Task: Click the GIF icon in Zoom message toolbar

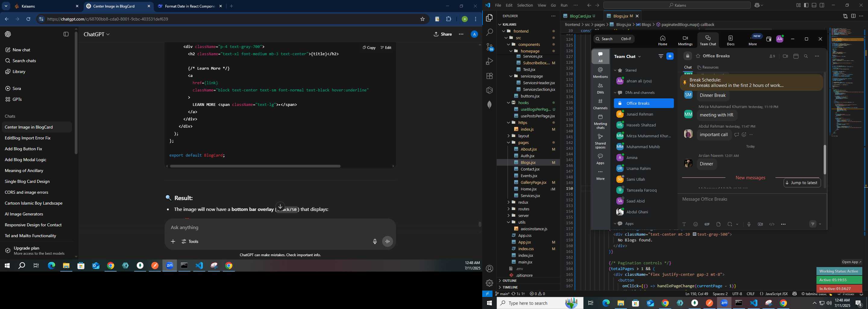Action: [707, 224]
